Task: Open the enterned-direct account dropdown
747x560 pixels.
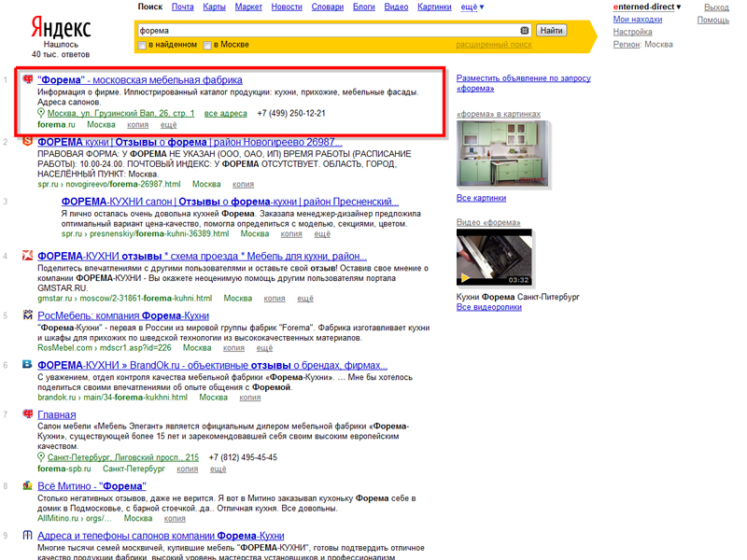Action: 647,7
